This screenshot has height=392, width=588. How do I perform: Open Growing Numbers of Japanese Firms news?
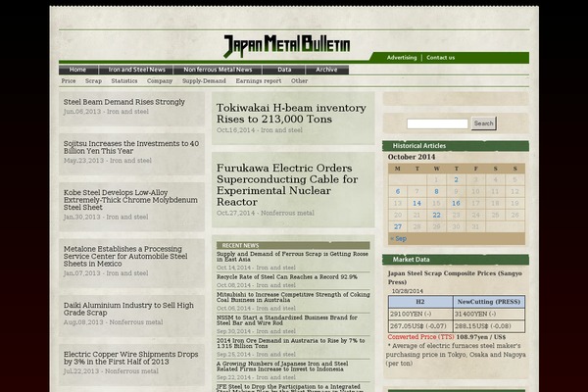click(x=282, y=367)
